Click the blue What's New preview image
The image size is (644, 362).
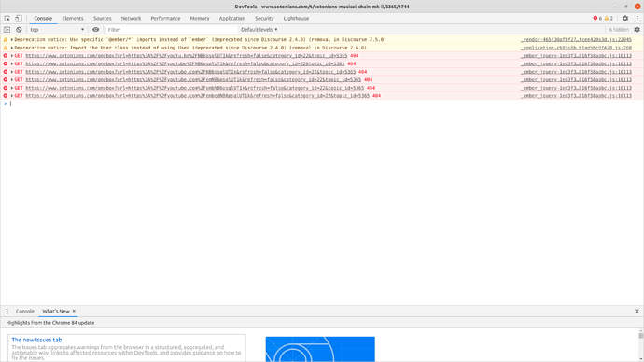pyautogui.click(x=320, y=349)
